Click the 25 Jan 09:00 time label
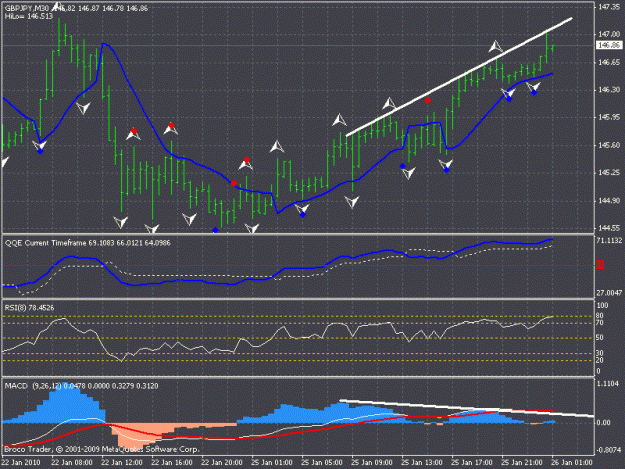Viewport: 625px width, 469px height. 371,463
